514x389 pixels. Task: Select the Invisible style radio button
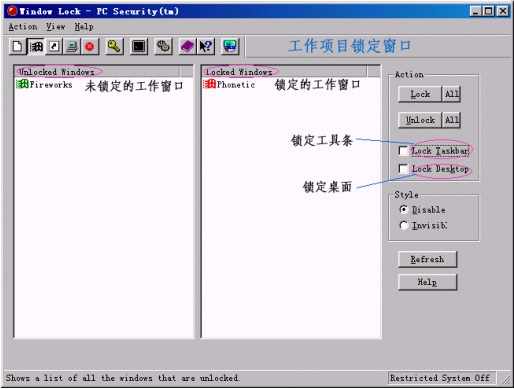click(403, 225)
